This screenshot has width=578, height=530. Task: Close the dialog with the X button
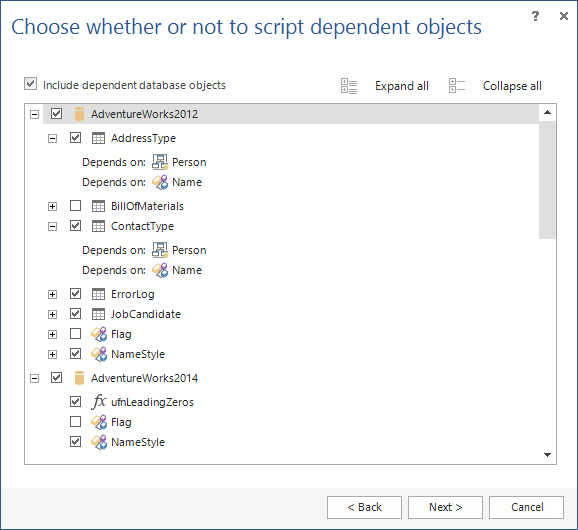click(564, 16)
